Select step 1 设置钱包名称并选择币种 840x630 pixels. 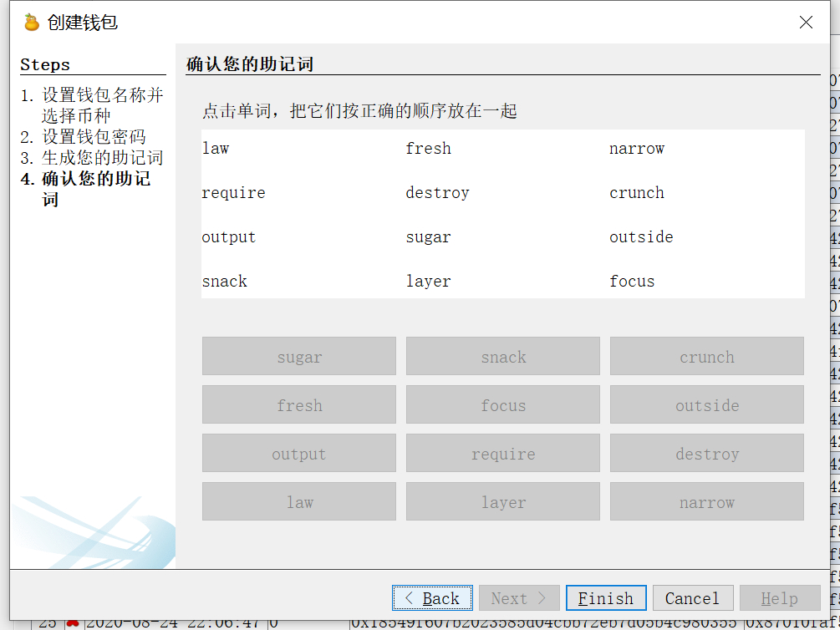(92, 105)
